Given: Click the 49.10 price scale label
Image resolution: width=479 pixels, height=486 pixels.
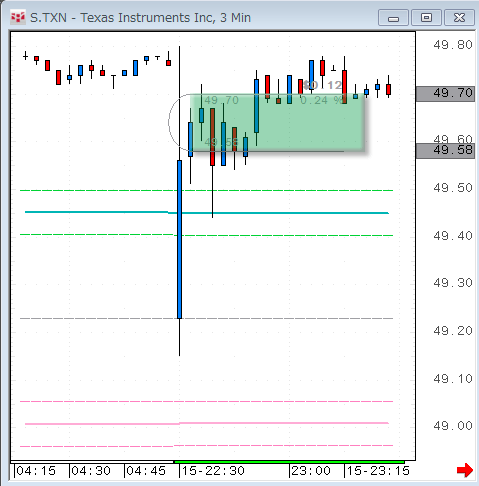Looking at the screenshot, I should [453, 379].
